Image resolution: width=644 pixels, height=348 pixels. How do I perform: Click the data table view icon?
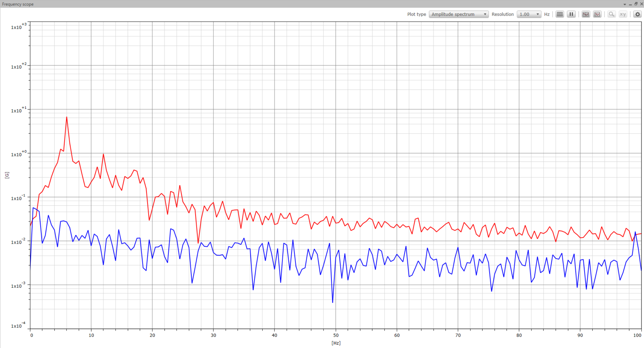point(560,14)
